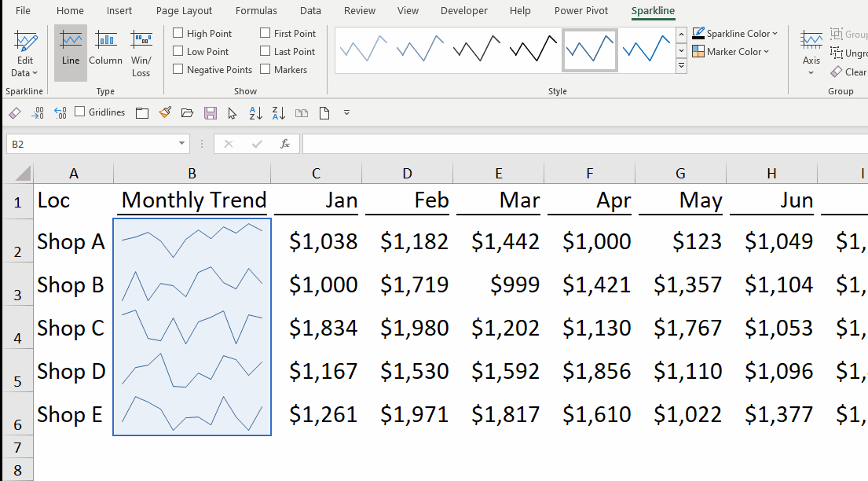Open the Marker Color dropdown
Screen dimensions: 868x481
731,52
